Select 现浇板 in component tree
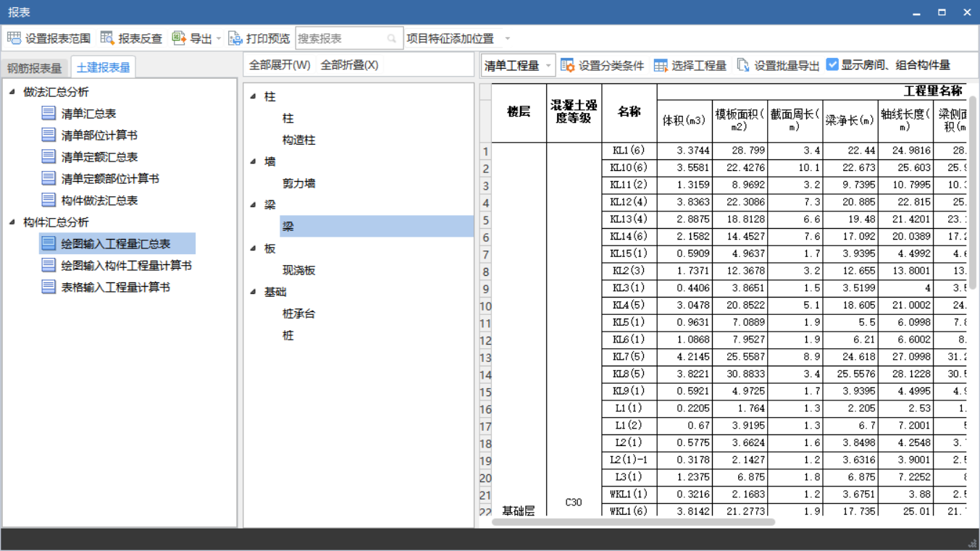The height and width of the screenshot is (551, 980). [x=298, y=270]
